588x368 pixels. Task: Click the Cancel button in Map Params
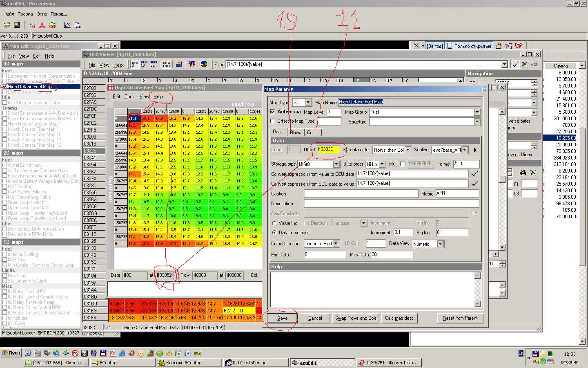[315, 318]
